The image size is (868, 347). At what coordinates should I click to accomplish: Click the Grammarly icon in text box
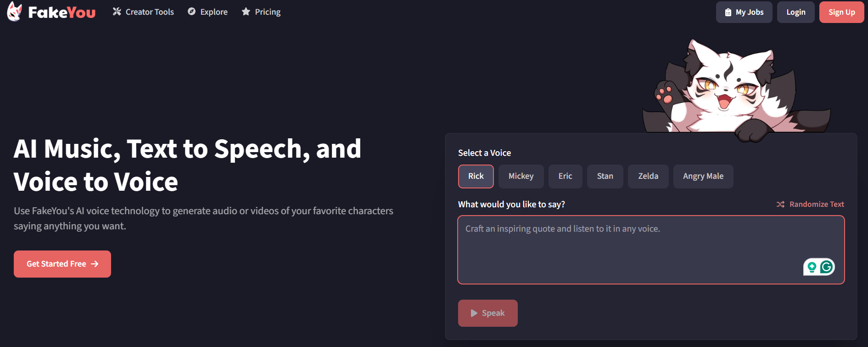[827, 267]
